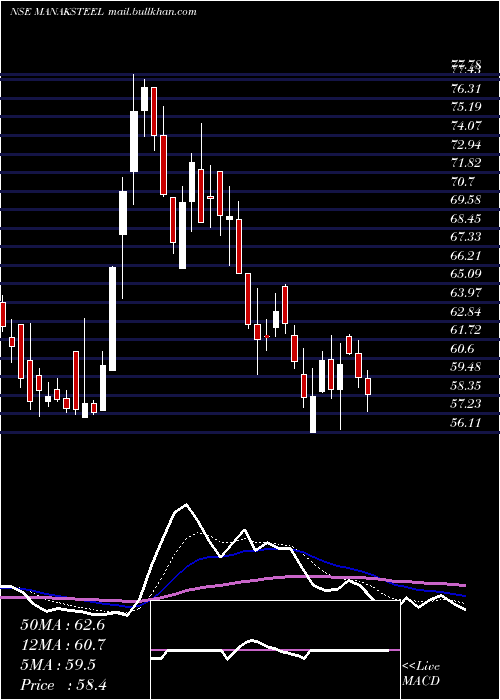This screenshot has height=700, width=500.
Task: Click the '5MA : 59.5' indicator text
Action: 58,665
